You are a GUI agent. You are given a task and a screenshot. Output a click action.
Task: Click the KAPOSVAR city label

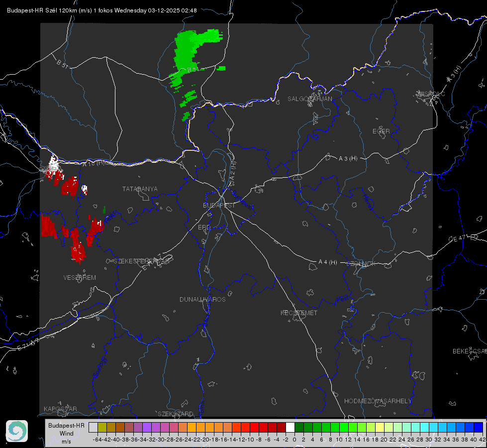pyautogui.click(x=60, y=409)
